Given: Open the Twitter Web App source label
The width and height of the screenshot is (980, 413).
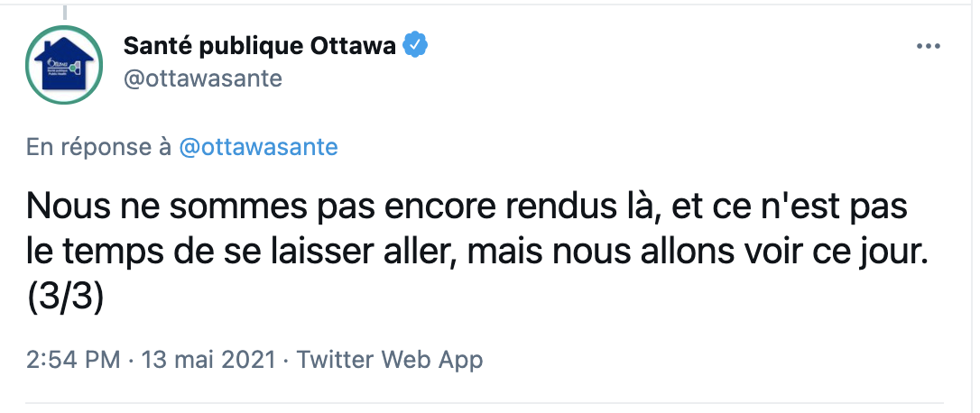Looking at the screenshot, I should click(x=390, y=360).
